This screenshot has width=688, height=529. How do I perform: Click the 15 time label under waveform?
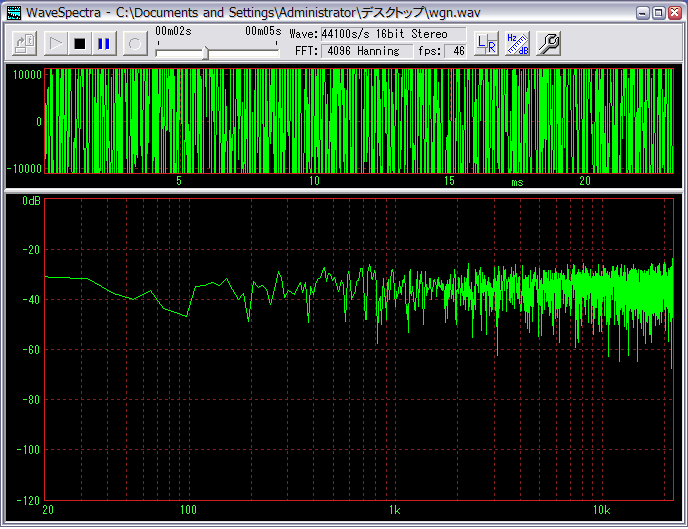449,181
